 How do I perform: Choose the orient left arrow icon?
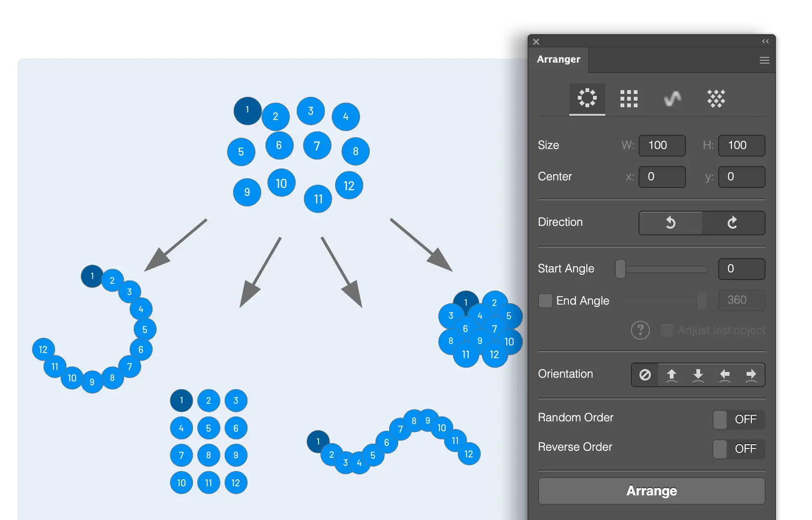(x=725, y=375)
